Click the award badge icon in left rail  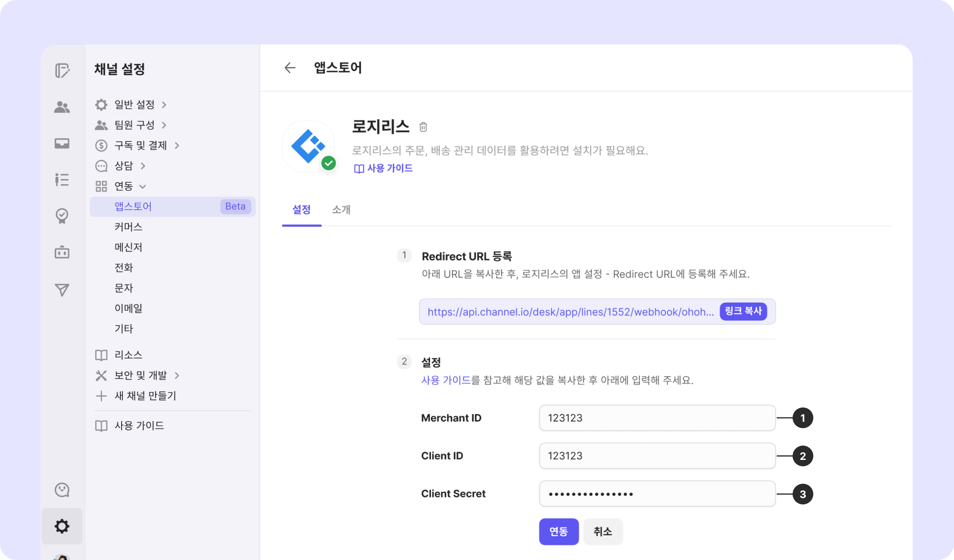(x=62, y=216)
